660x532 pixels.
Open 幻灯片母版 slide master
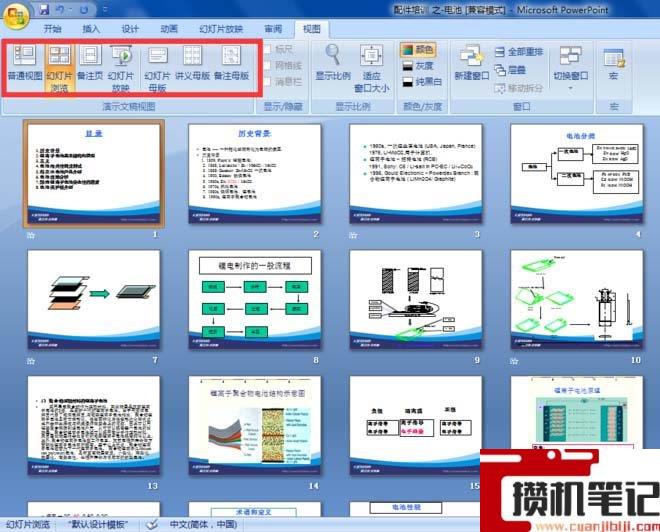pos(157,69)
